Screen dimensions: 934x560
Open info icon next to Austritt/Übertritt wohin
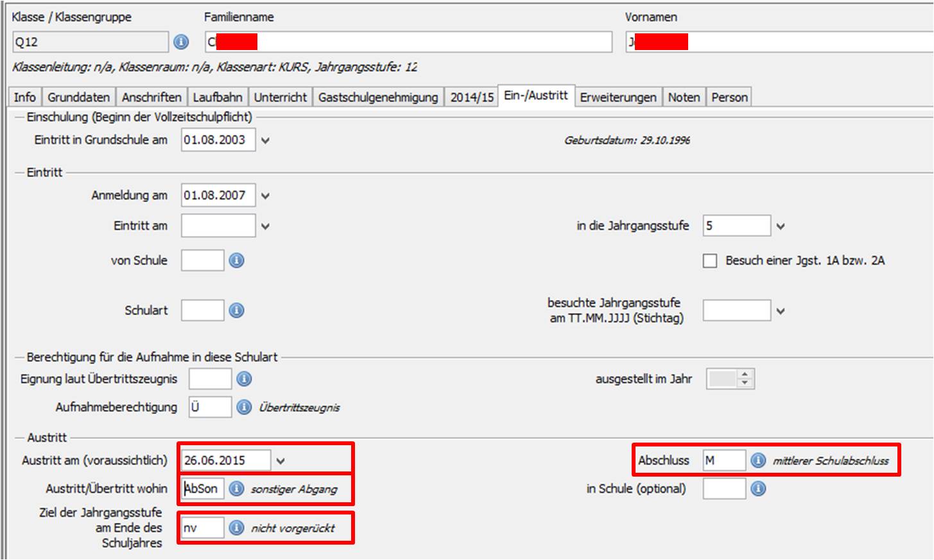click(236, 489)
